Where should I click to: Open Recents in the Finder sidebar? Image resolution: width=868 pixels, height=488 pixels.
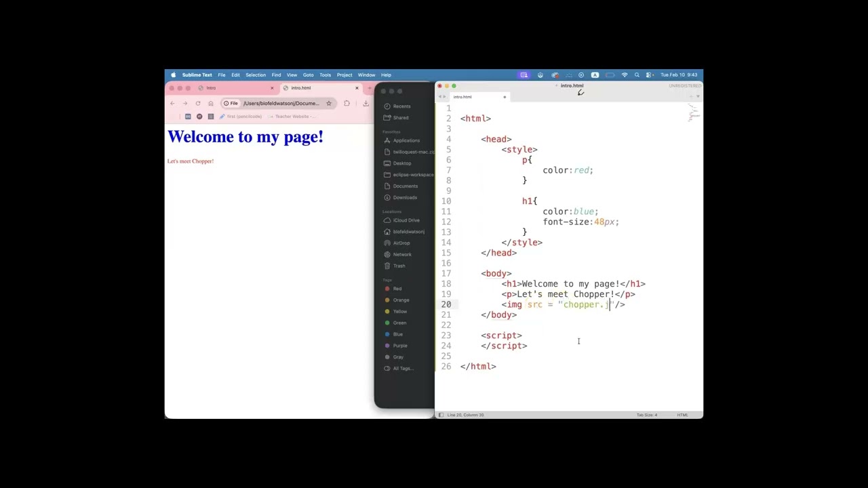coord(397,106)
